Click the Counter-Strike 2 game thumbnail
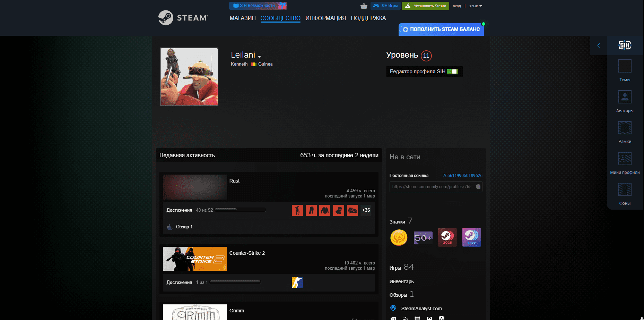Image resolution: width=644 pixels, height=320 pixels. click(x=194, y=259)
